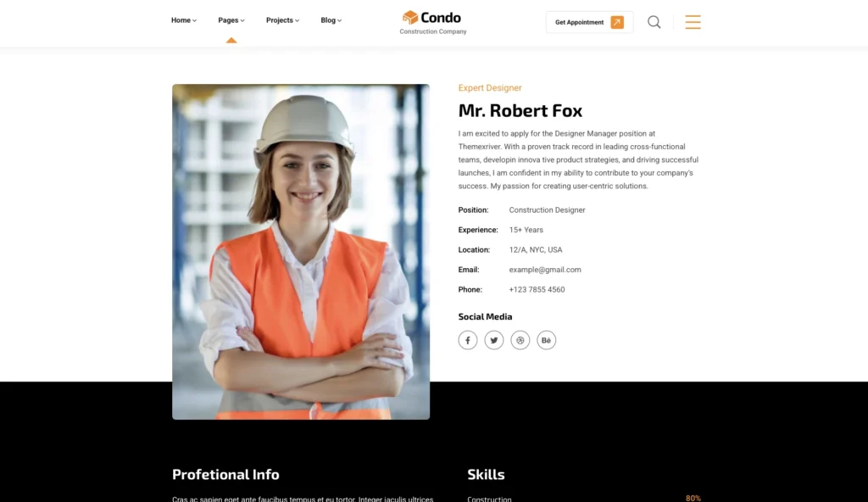
Task: Open the Blog menu item
Action: pyautogui.click(x=331, y=20)
